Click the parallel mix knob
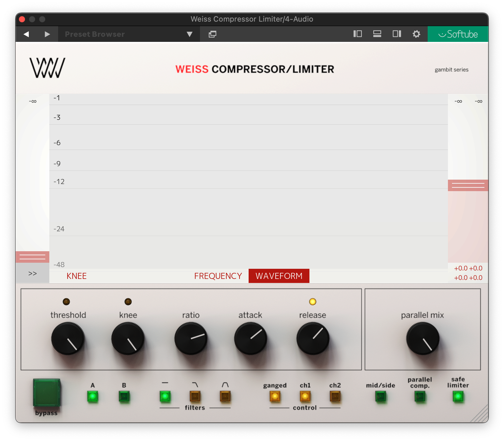This screenshot has height=441, width=504. tap(423, 338)
